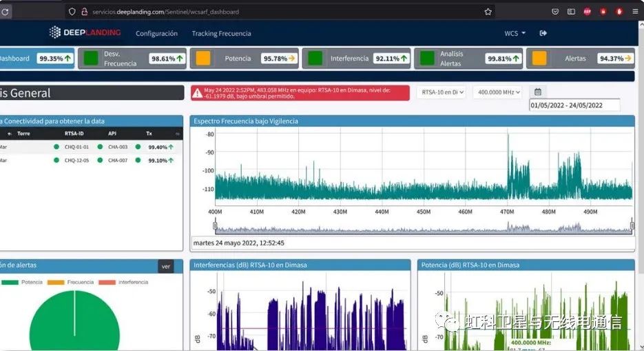Screen dimensions: 644x351
Task: Click the logout icon next to WCS
Action: pos(543,33)
